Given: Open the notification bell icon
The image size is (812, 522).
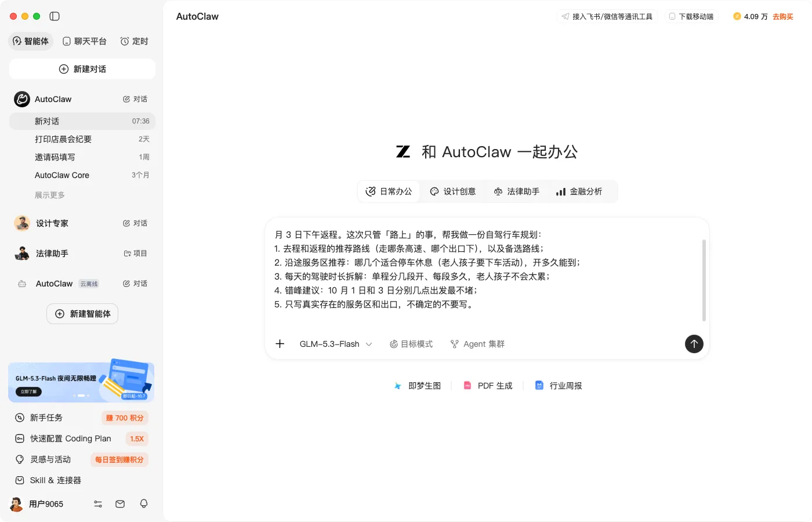Looking at the screenshot, I should click(x=144, y=503).
